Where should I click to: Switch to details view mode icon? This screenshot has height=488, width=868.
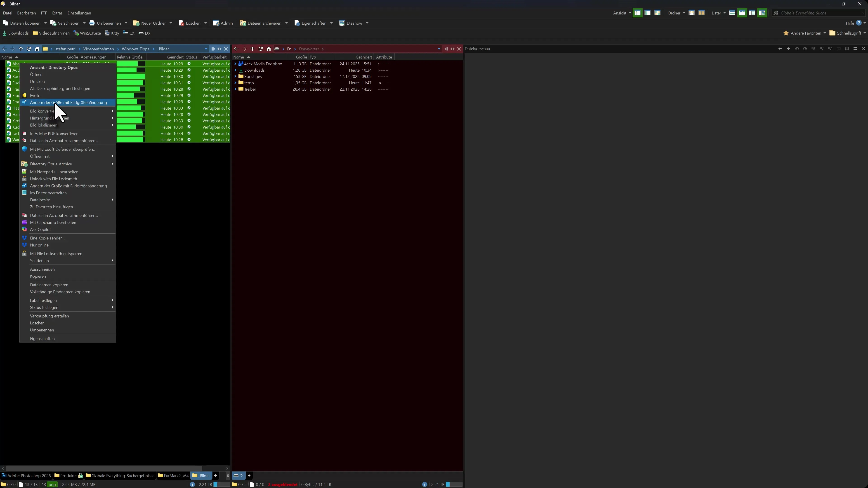637,13
